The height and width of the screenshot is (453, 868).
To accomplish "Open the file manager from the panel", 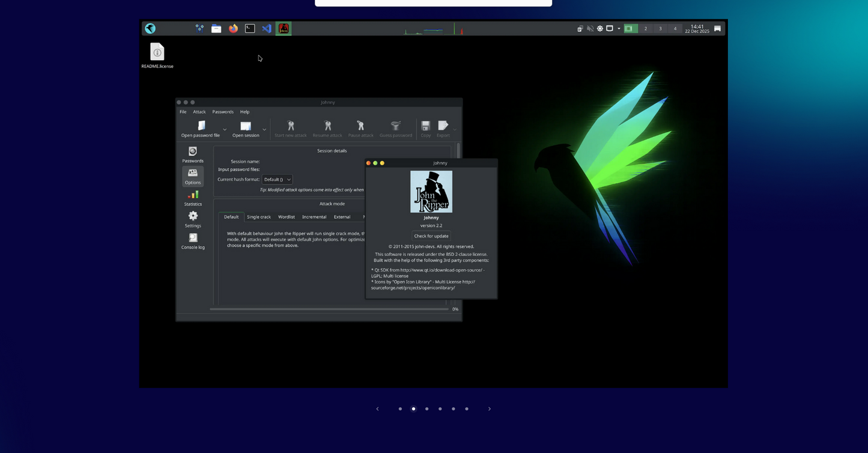I will 216,28.
